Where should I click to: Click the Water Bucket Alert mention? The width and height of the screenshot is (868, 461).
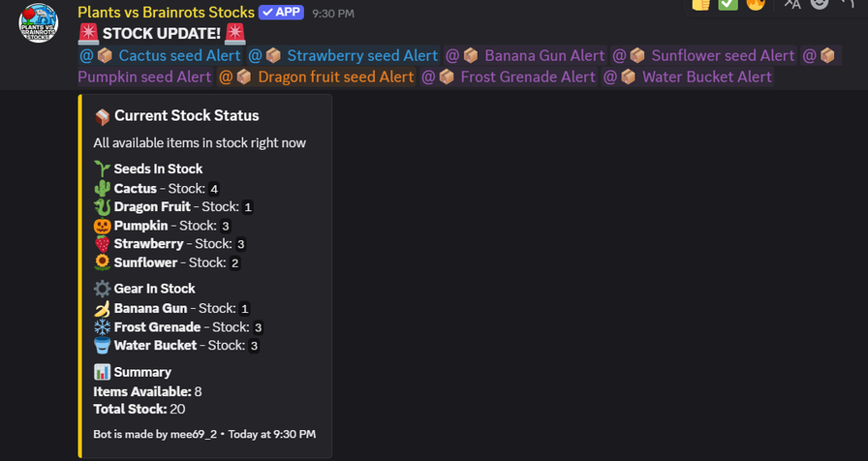(x=688, y=77)
